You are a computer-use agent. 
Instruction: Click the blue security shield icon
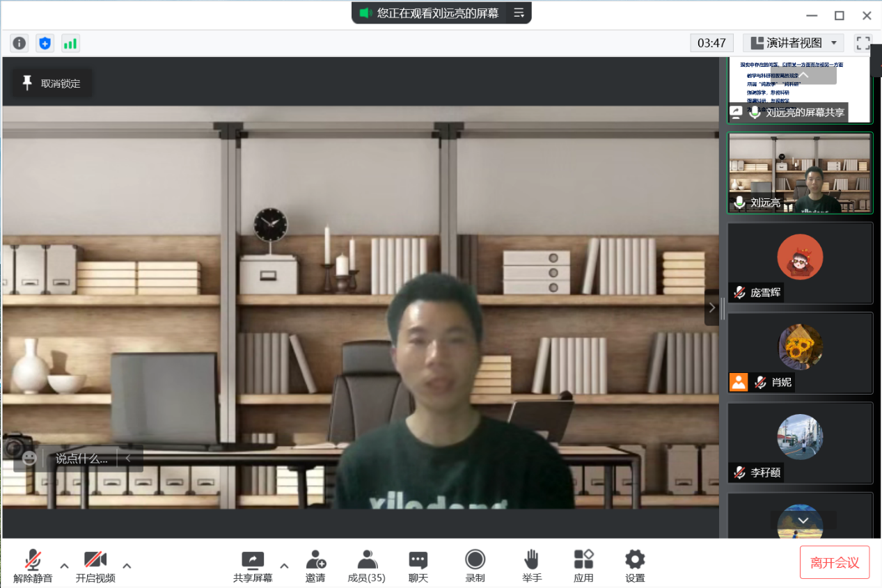pos(45,43)
